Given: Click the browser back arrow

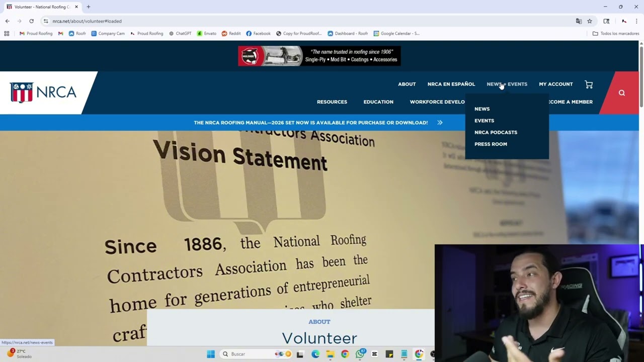Looking at the screenshot, I should point(7,21).
